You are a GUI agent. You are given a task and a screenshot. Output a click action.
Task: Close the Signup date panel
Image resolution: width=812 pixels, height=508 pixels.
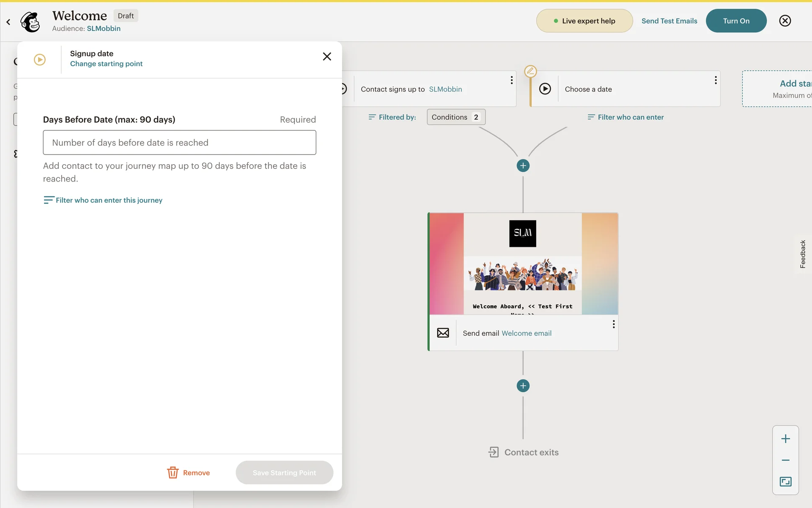point(326,56)
